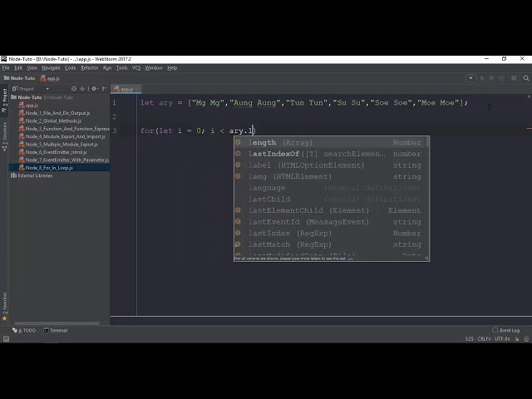The image size is (532, 399).
Task: Open Node_5_Multiple_Module_Export.js in project tree
Action: pos(61,144)
